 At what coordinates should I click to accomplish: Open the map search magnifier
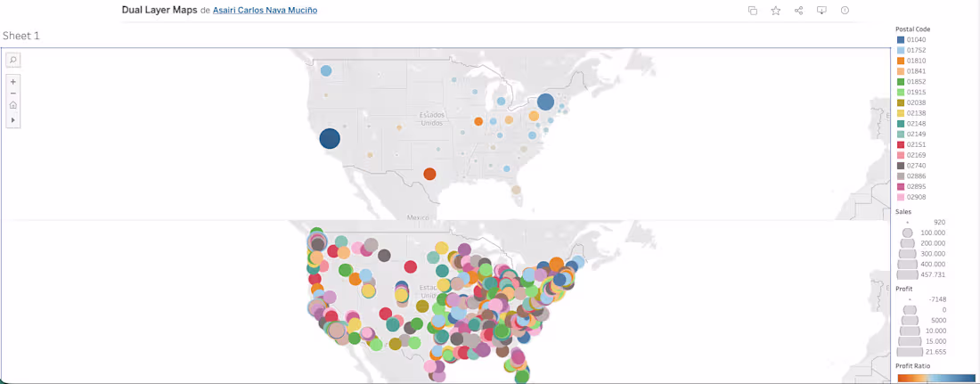click(x=13, y=60)
